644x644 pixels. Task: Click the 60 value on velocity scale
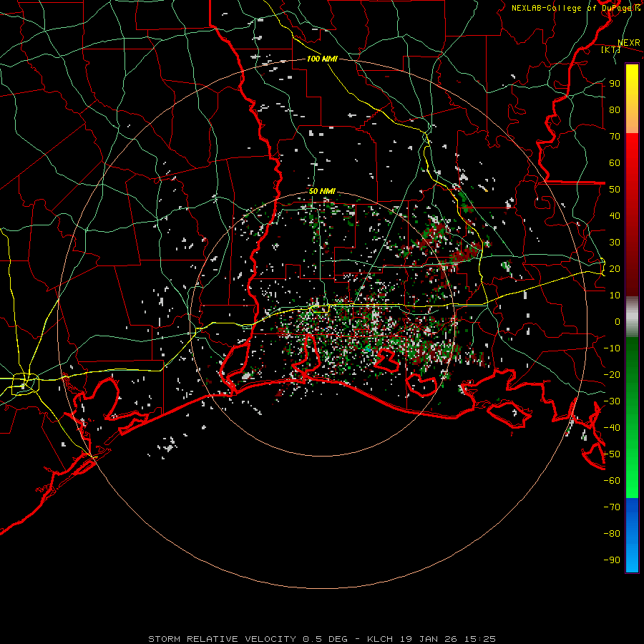pos(615,163)
